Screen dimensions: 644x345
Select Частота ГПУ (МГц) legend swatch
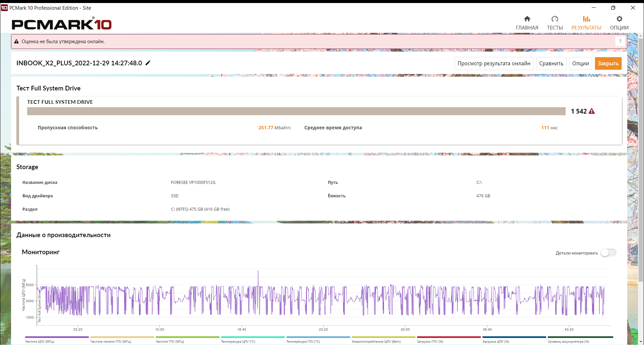[x=188, y=337]
